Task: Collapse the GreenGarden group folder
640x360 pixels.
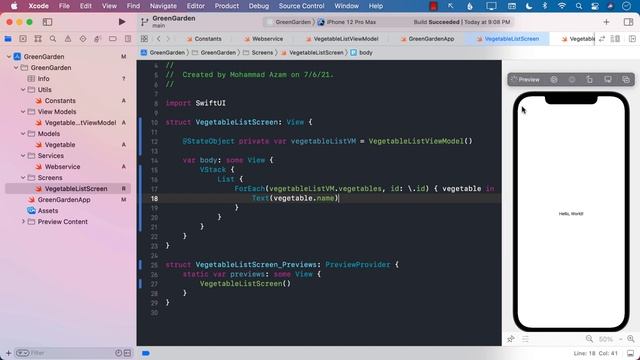Action: click(16, 67)
